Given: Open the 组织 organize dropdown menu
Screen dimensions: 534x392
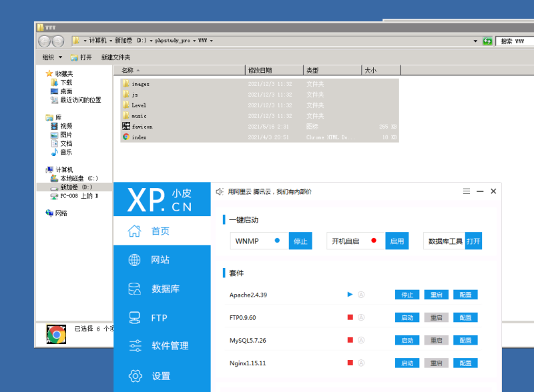Looking at the screenshot, I should coord(52,57).
